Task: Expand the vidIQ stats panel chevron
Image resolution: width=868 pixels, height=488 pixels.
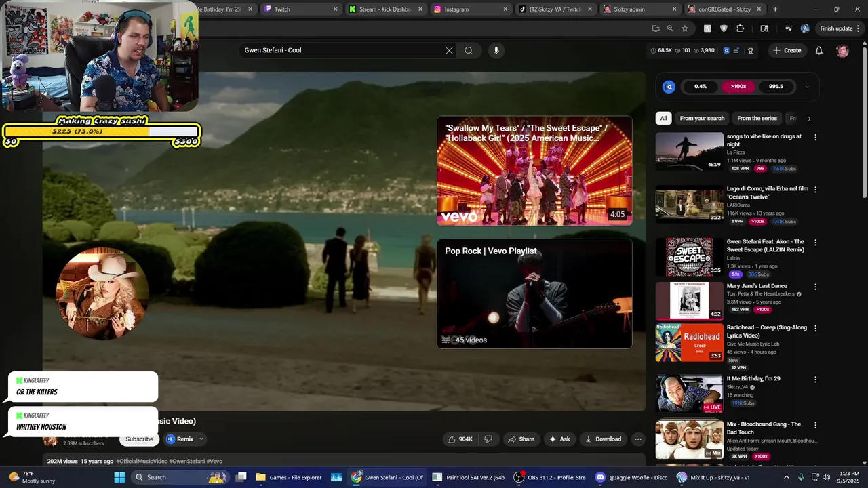Action: click(x=806, y=87)
